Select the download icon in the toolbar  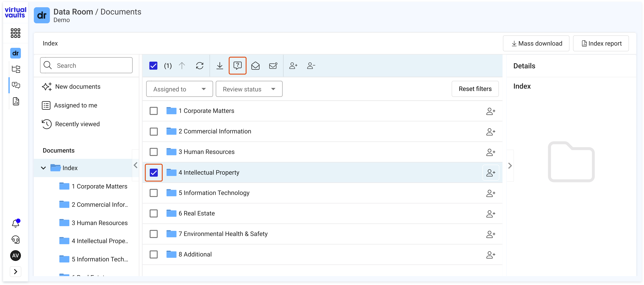[x=219, y=66]
